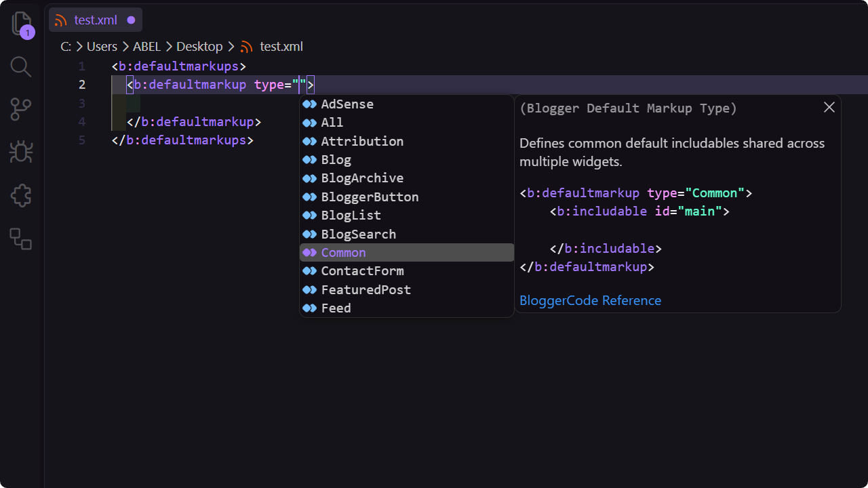
Task: Open the Search view in activity bar
Action: [x=21, y=66]
